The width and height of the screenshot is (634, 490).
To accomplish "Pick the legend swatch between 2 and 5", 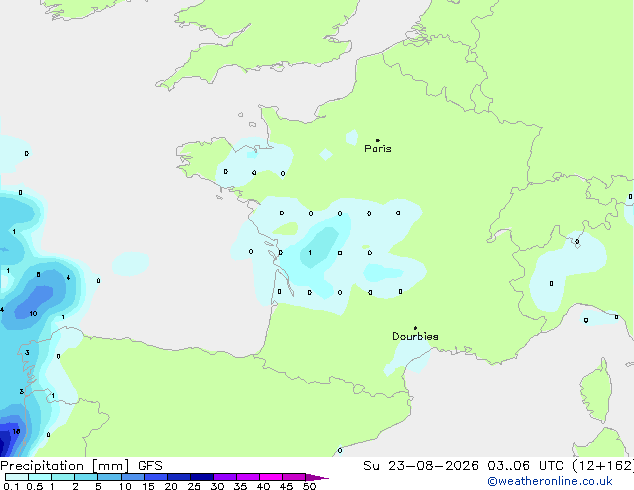I will click(x=86, y=477).
